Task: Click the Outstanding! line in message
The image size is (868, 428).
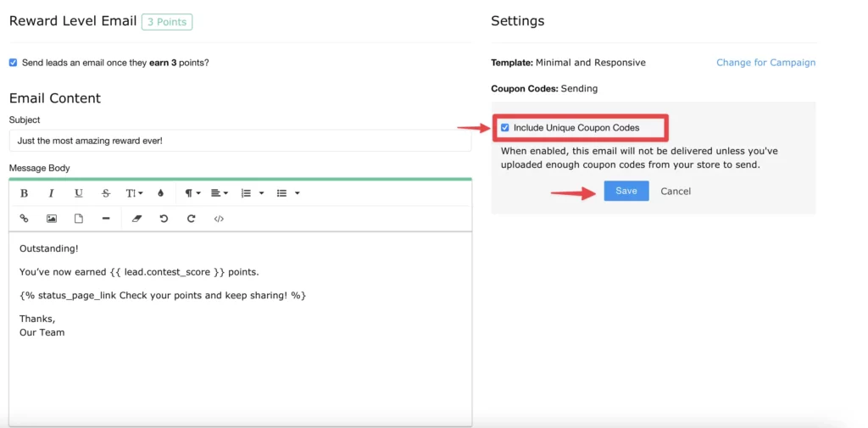Action: click(48, 248)
